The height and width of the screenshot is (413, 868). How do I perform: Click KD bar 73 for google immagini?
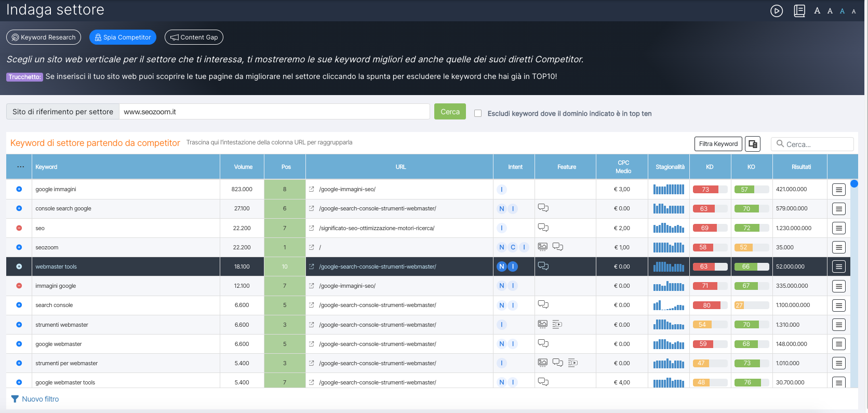tap(710, 190)
